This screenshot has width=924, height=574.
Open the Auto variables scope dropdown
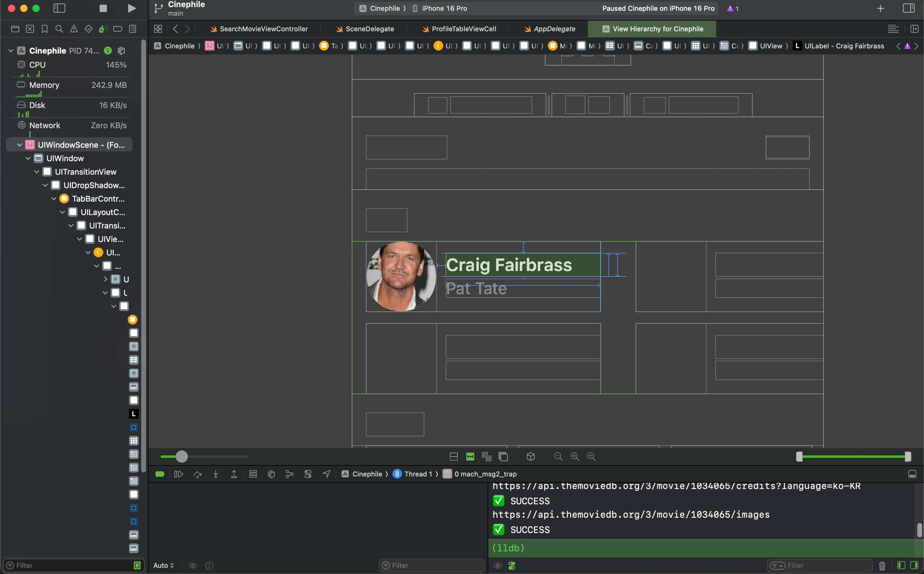[164, 565]
